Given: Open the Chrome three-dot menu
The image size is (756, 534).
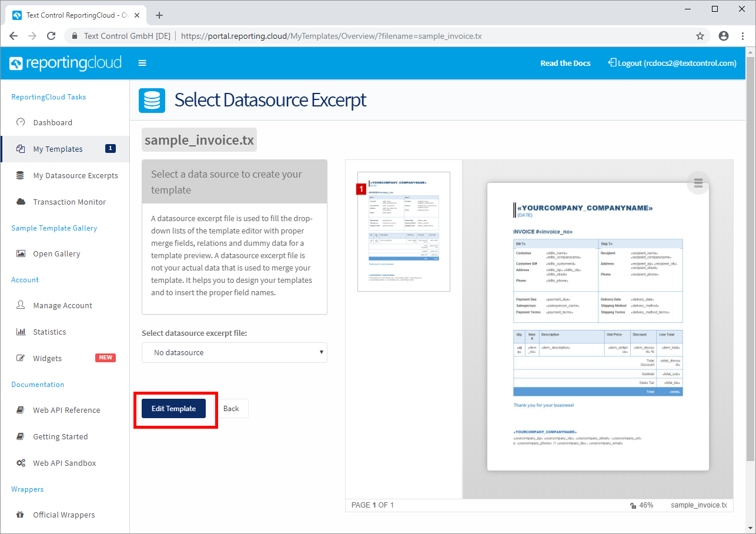Looking at the screenshot, I should [x=742, y=36].
